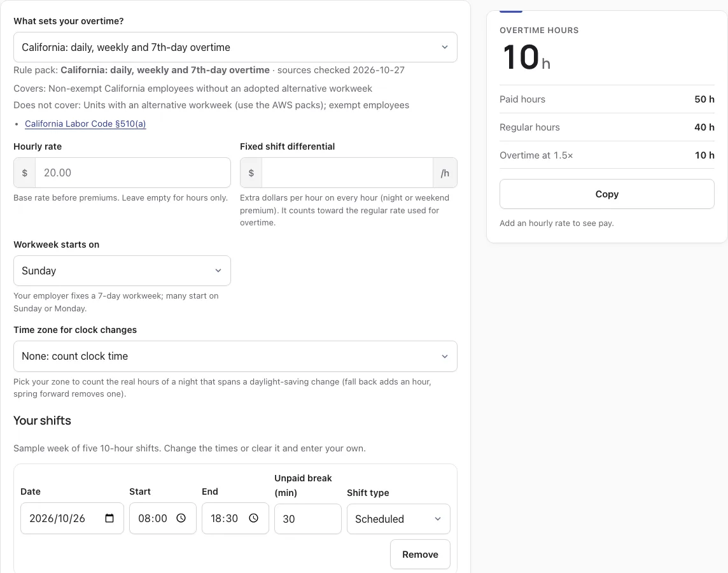Remove the 2026/10/26 shift
The width and height of the screenshot is (728, 573).
tap(420, 555)
